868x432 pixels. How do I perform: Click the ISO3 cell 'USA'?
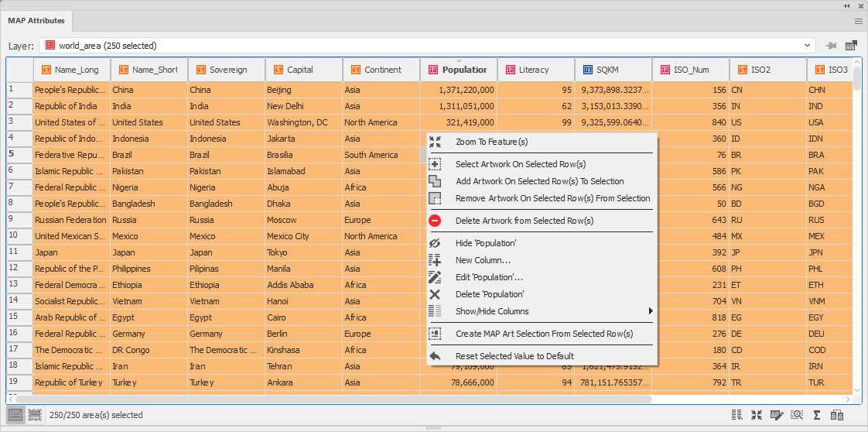(x=829, y=122)
